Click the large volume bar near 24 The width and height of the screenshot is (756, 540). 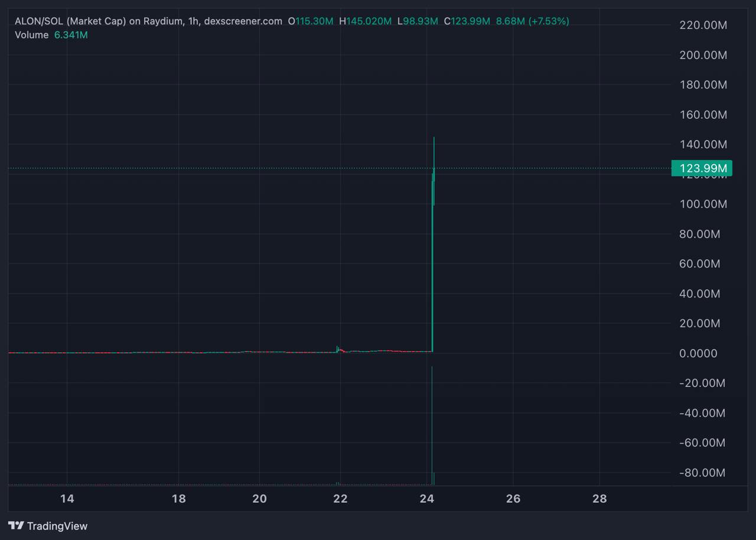coord(432,425)
